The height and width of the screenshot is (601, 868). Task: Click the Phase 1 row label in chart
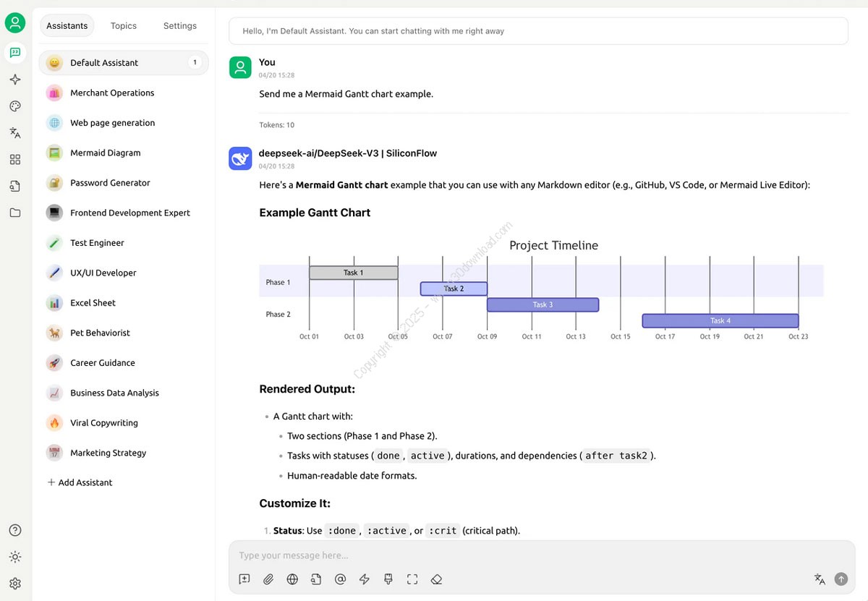(278, 282)
